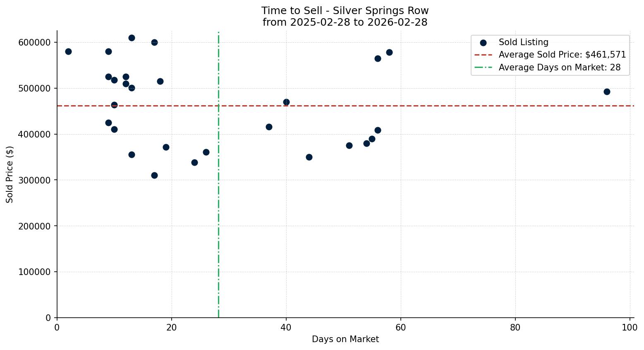Click the lowest-priced sold listing dot
The width and height of the screenshot is (644, 350).
tap(154, 176)
